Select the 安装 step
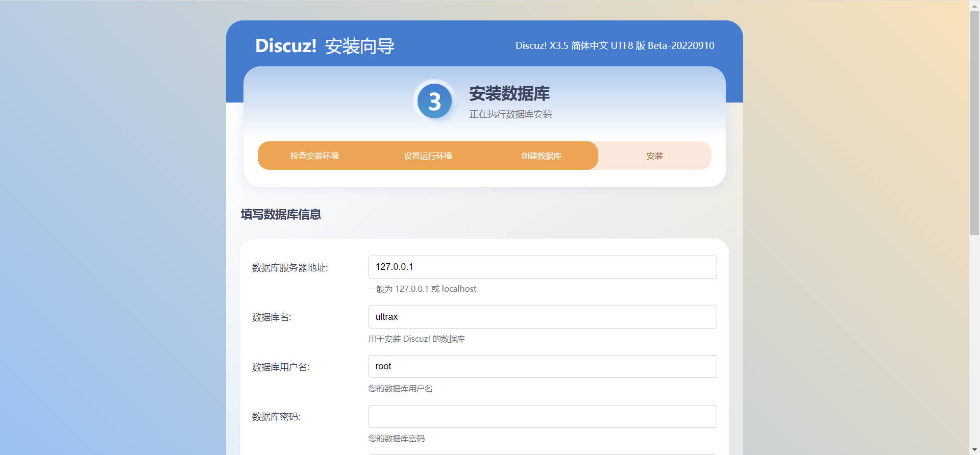This screenshot has height=455, width=980. [654, 156]
